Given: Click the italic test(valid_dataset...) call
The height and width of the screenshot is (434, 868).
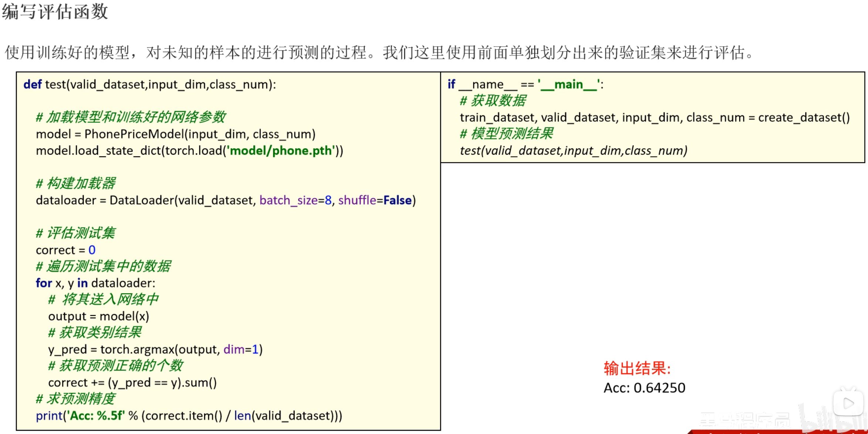Looking at the screenshot, I should coord(573,151).
